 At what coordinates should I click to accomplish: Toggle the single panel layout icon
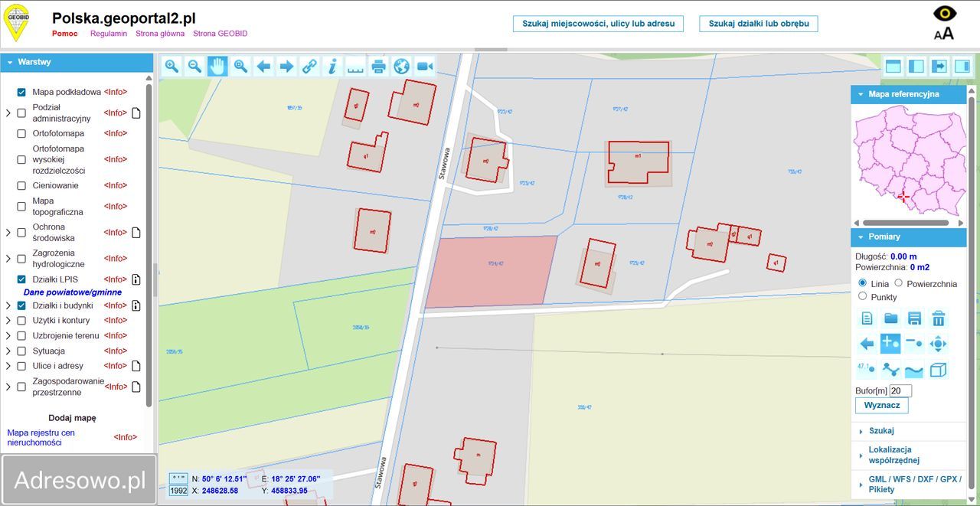pyautogui.click(x=893, y=66)
